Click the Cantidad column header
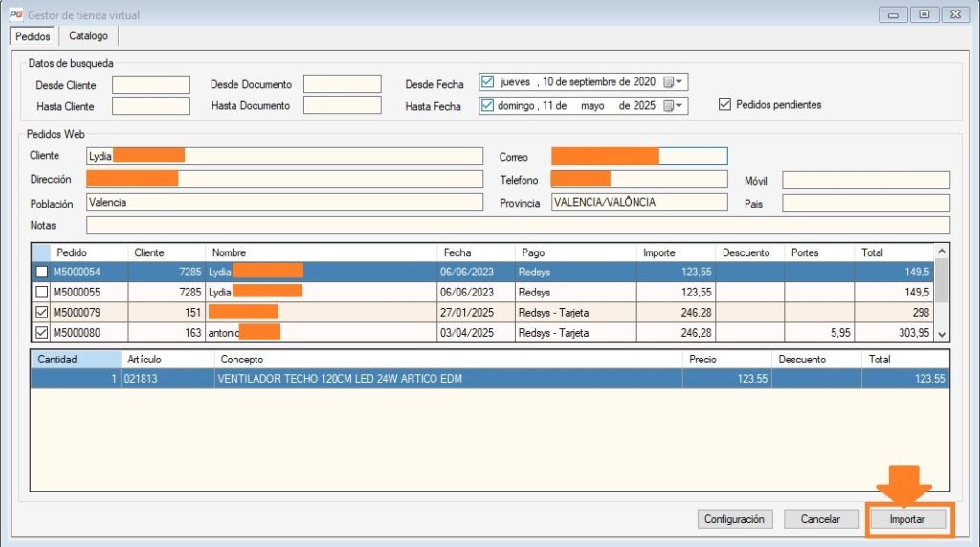This screenshot has width=980, height=547. click(76, 359)
